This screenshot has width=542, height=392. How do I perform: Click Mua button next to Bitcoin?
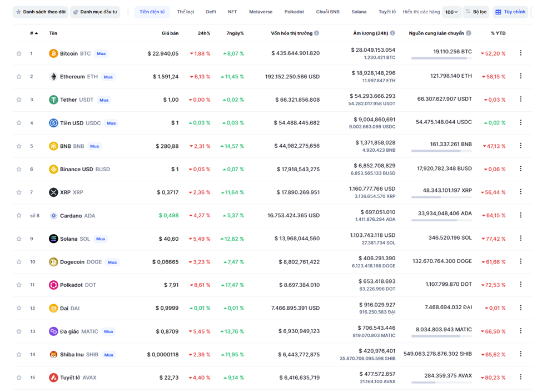(x=101, y=53)
